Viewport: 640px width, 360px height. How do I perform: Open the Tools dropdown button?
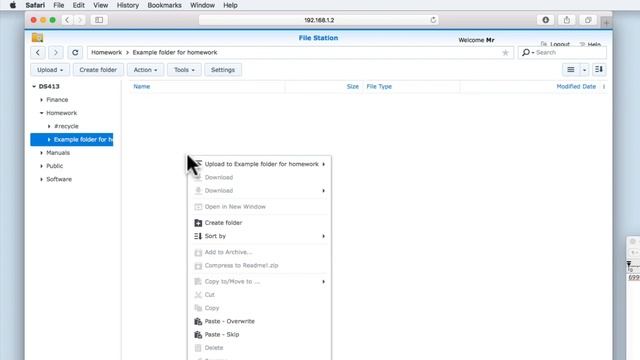click(x=184, y=70)
